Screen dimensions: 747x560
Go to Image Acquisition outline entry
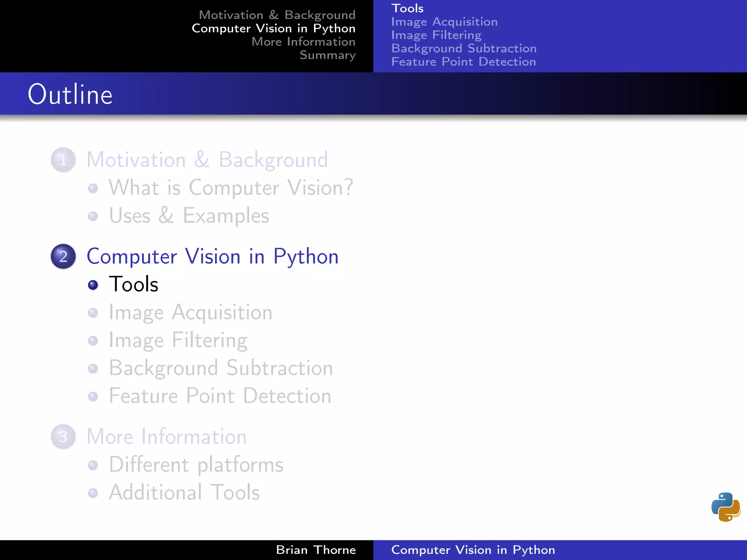[191, 312]
